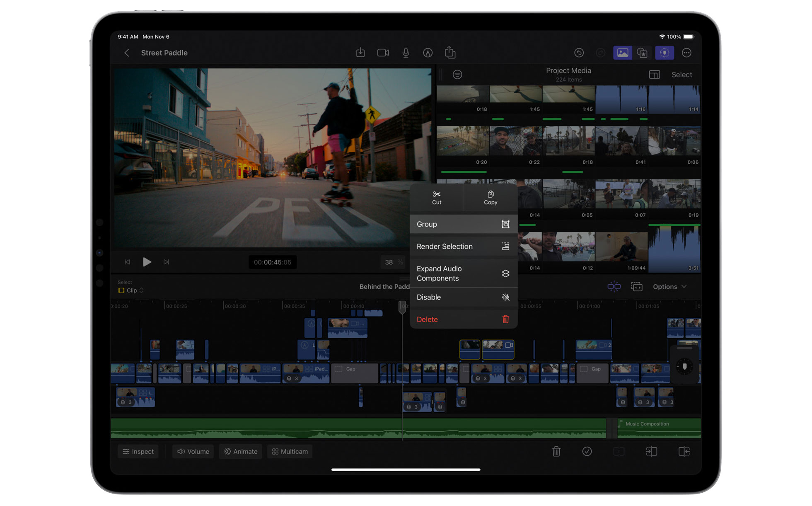Image resolution: width=812 pixels, height=506 pixels.
Task: Toggle the clip appearance icon next to Options
Action: click(x=636, y=286)
